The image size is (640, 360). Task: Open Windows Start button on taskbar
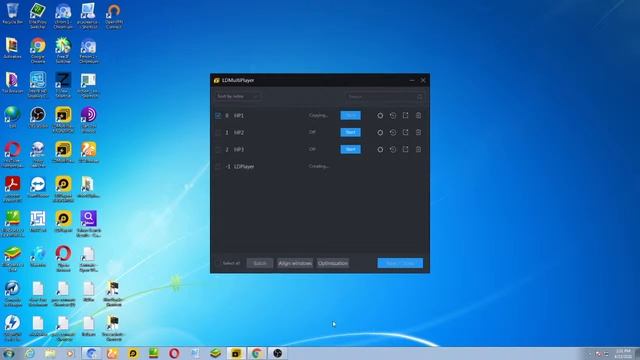(x=9, y=353)
